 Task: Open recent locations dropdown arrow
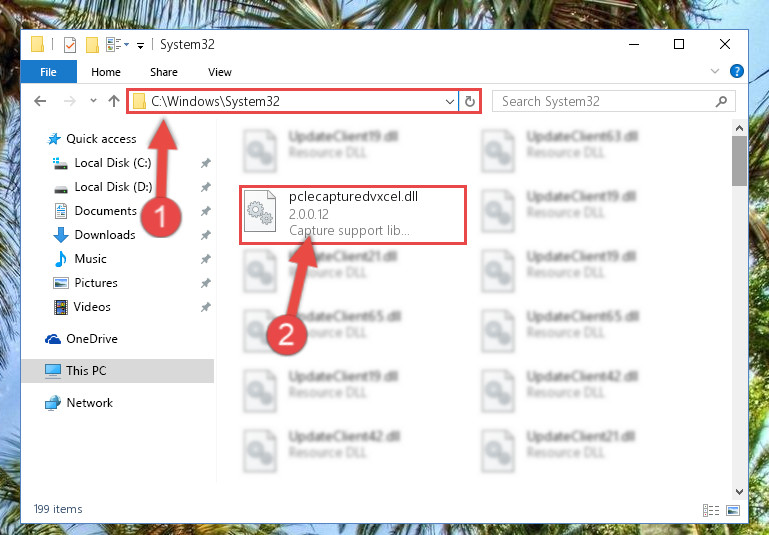coord(93,101)
